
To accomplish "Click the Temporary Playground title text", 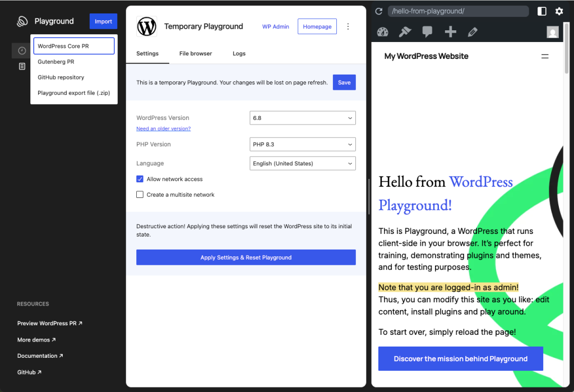I will [203, 26].
